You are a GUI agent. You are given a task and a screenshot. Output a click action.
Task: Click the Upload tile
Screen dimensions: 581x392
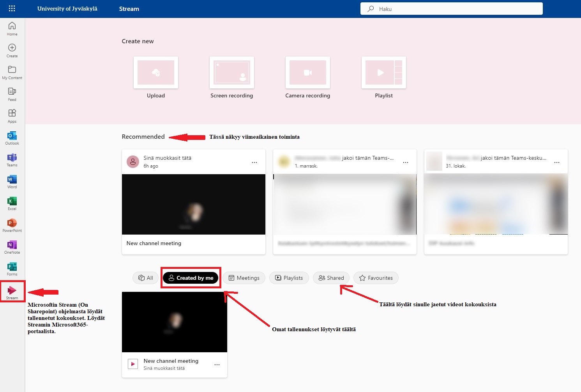pyautogui.click(x=156, y=78)
